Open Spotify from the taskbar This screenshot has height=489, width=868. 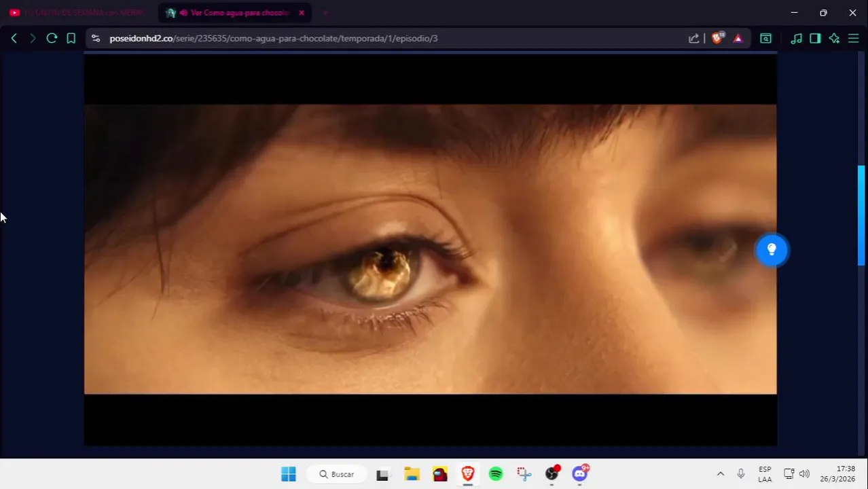point(496,474)
